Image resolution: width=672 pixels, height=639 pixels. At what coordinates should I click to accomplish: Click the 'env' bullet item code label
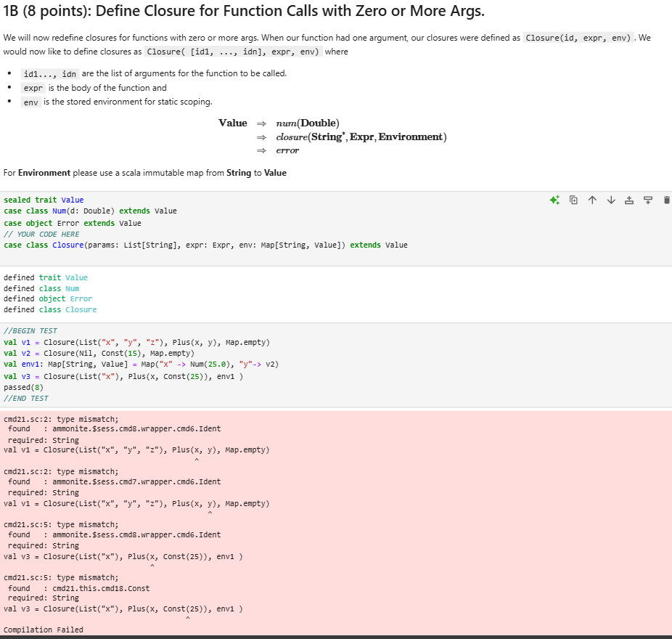[31, 102]
